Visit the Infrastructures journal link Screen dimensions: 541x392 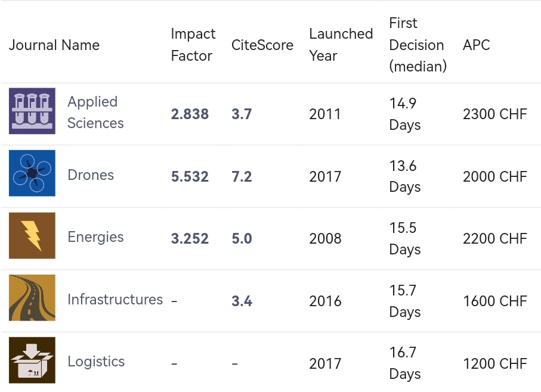(x=115, y=300)
